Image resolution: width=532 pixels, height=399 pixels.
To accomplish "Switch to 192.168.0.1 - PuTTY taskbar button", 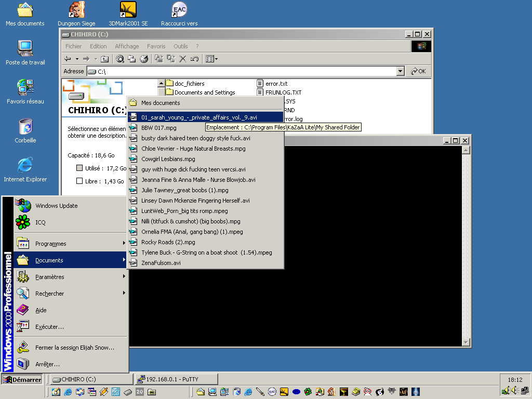I will [x=176, y=379].
